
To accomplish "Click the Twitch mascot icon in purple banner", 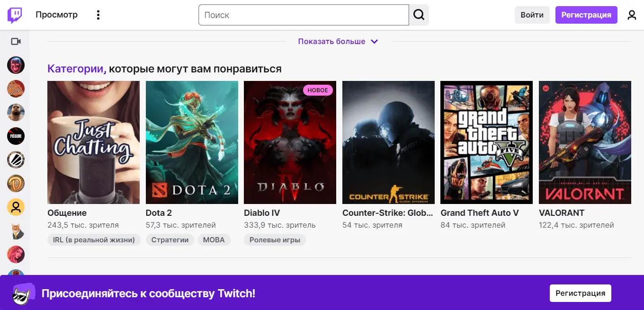I will tap(23, 293).
